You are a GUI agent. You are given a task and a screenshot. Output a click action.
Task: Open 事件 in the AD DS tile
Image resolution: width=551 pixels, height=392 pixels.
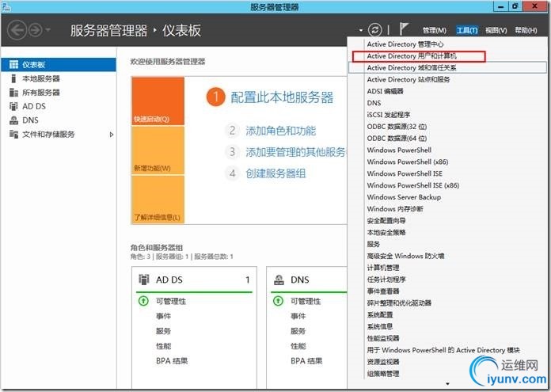tap(163, 316)
